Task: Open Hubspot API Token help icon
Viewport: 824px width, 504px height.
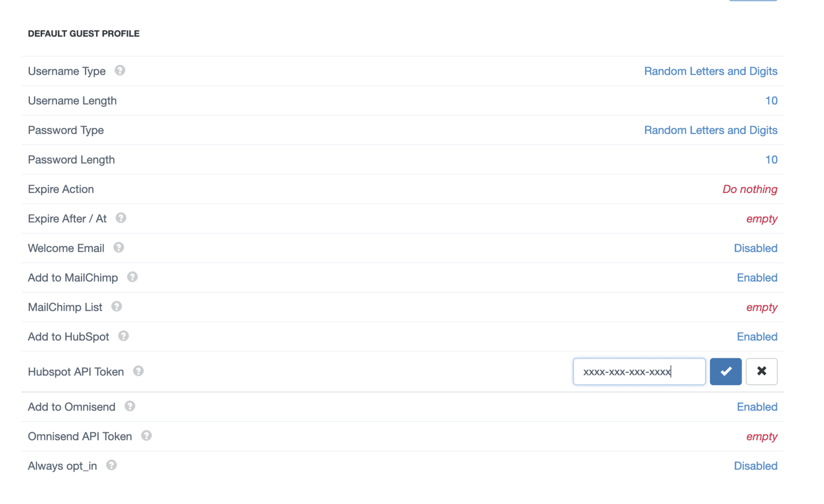Action: pyautogui.click(x=138, y=371)
